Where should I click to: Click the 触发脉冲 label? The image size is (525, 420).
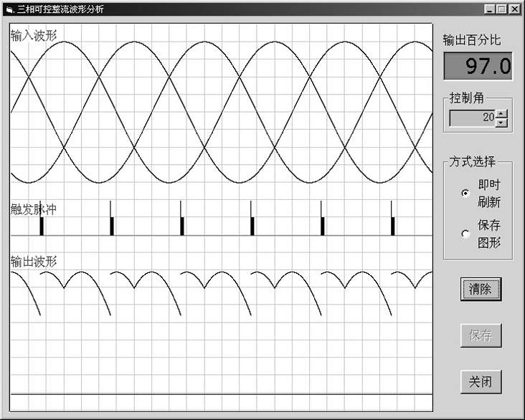34,209
